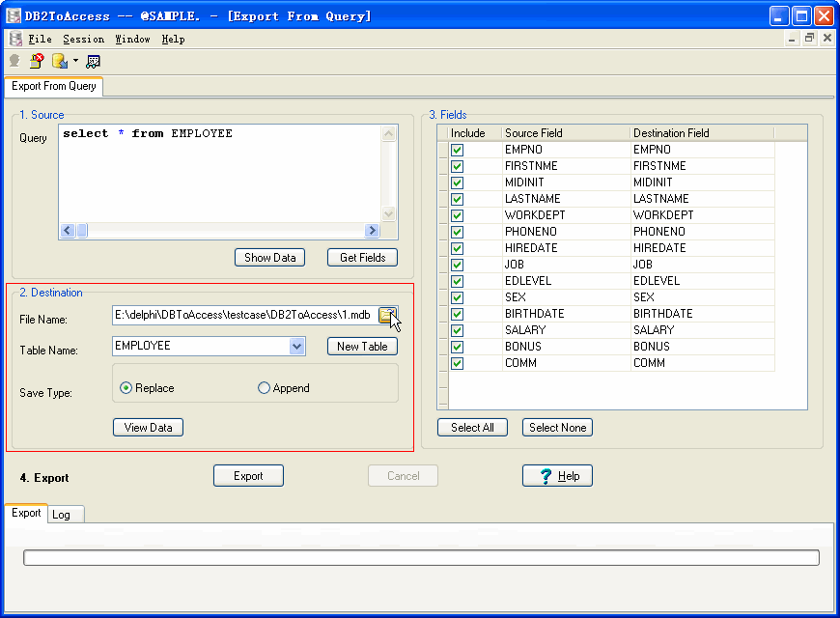Uncheck the MIDINIT include checkbox
The width and height of the screenshot is (840, 618).
click(x=457, y=183)
